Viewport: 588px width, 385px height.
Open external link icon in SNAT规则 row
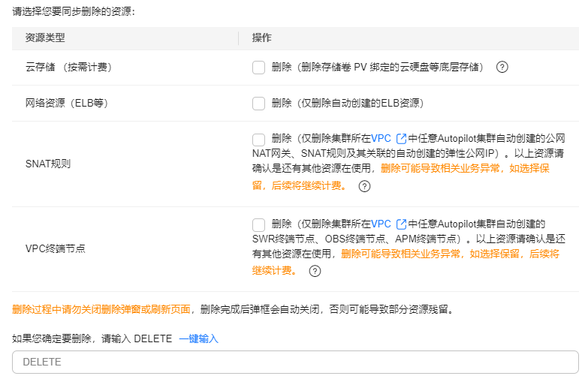pos(400,139)
